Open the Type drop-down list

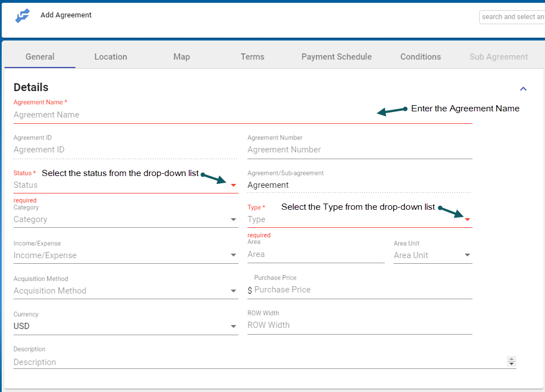467,219
